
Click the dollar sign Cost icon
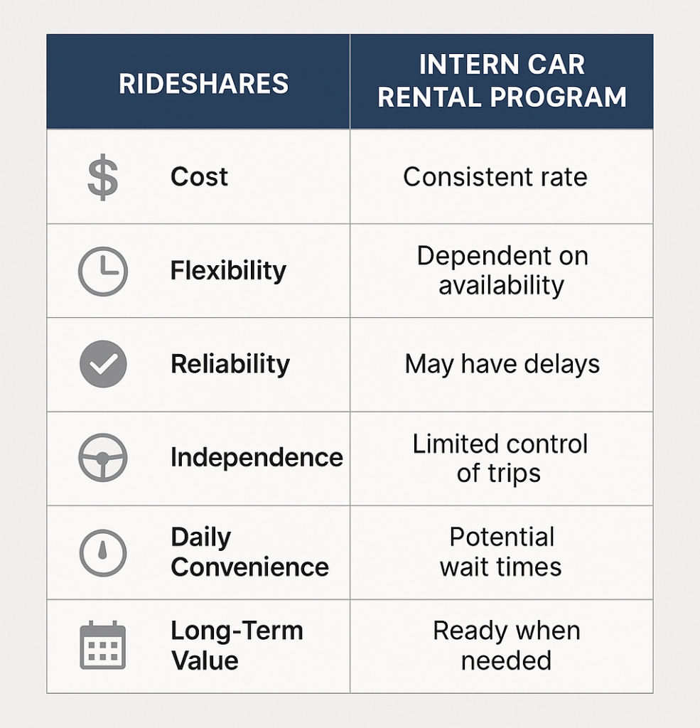(102, 178)
